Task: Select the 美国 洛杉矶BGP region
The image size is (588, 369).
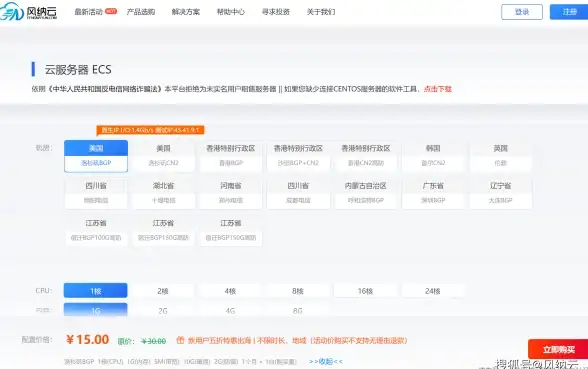Action: (x=96, y=156)
